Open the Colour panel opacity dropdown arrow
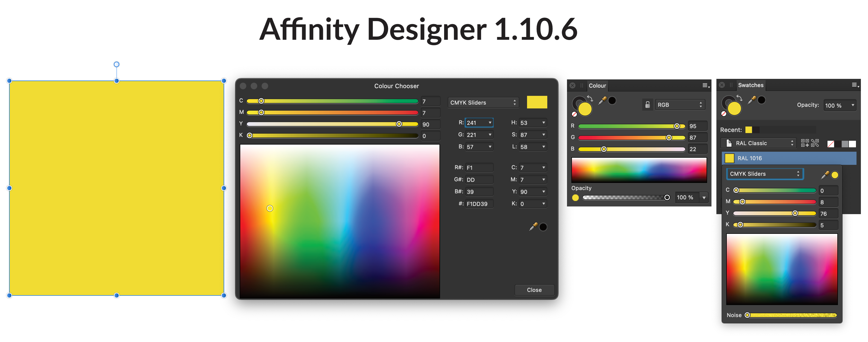 [x=704, y=198]
